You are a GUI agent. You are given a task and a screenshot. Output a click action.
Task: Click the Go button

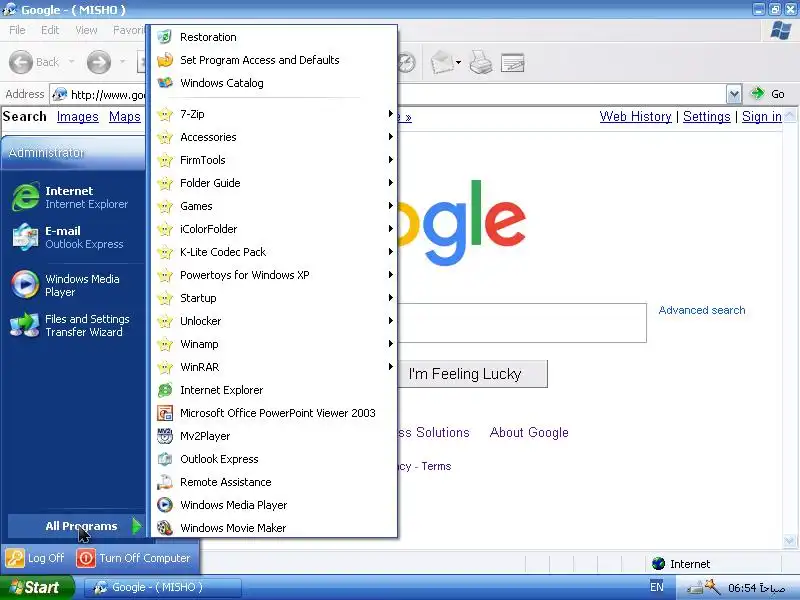click(x=767, y=94)
